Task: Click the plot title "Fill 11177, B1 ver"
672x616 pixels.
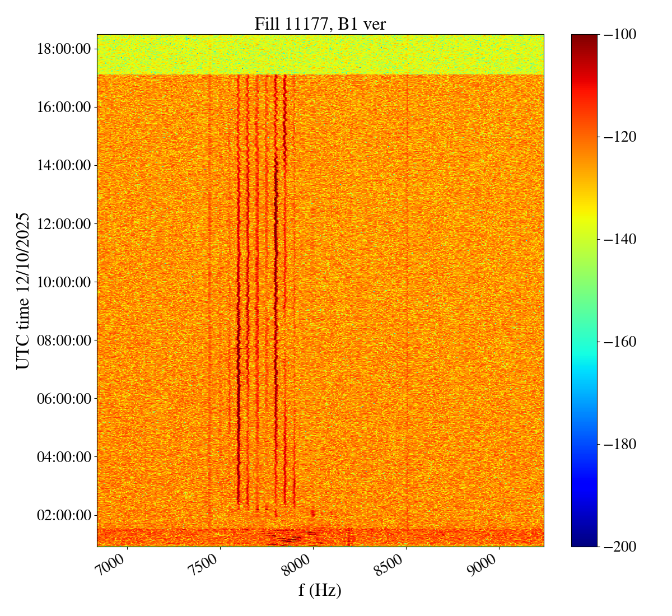Action: click(320, 24)
